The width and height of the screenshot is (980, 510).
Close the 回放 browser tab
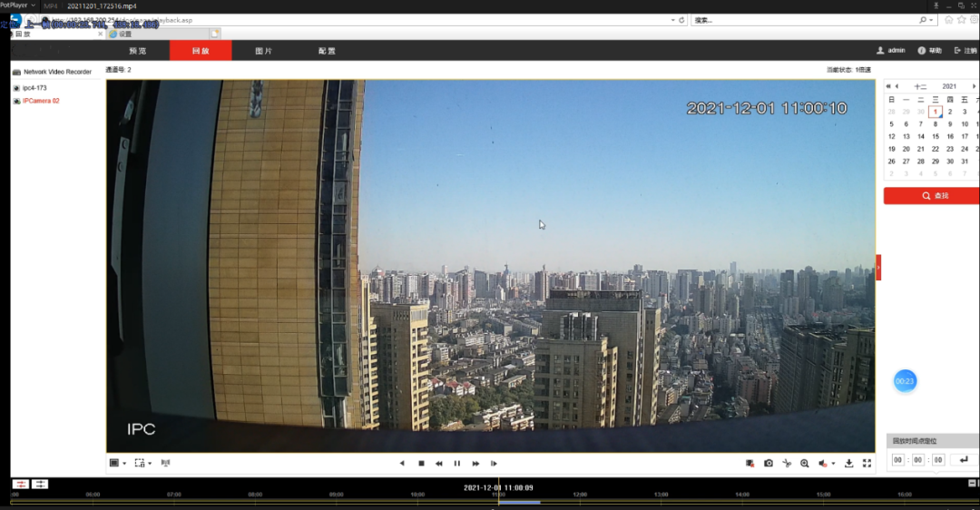click(100, 34)
